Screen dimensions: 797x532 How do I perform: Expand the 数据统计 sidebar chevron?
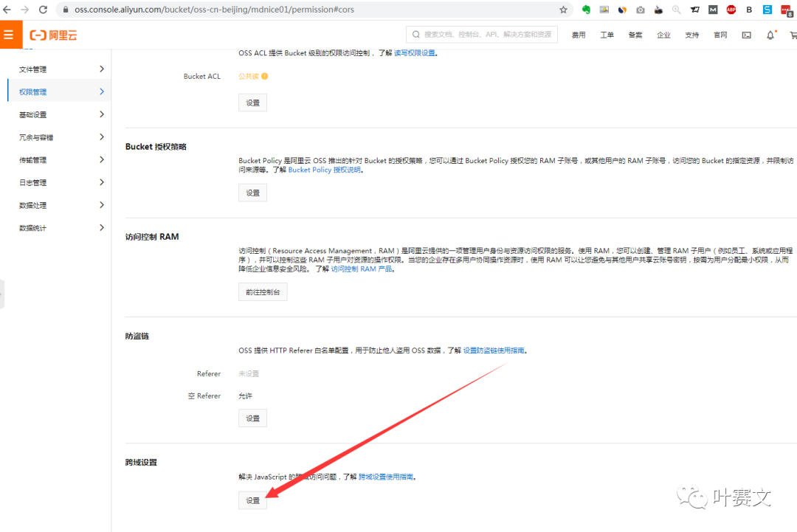coord(102,228)
